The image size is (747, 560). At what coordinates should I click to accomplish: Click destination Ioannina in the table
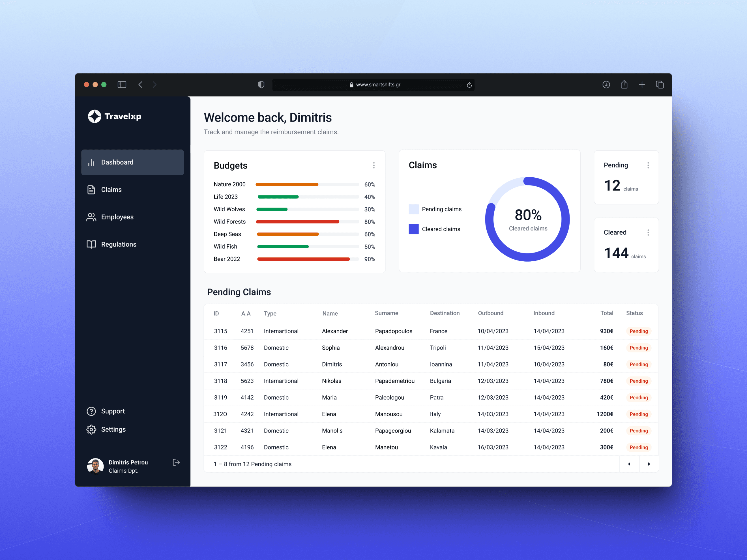(441, 365)
